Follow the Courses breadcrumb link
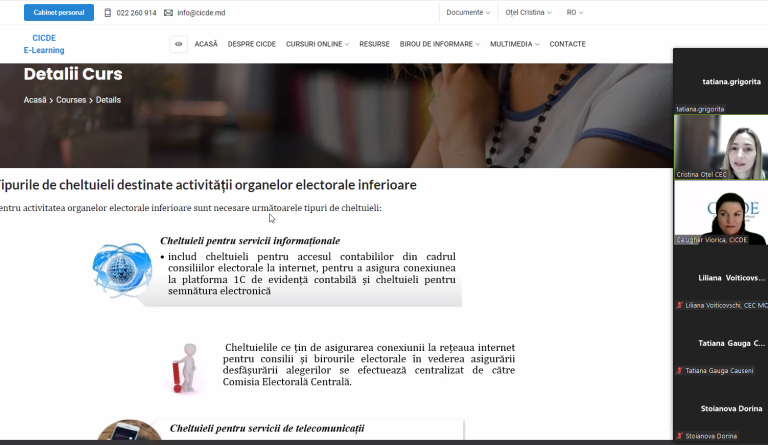Image resolution: width=768 pixels, height=445 pixels. (71, 100)
